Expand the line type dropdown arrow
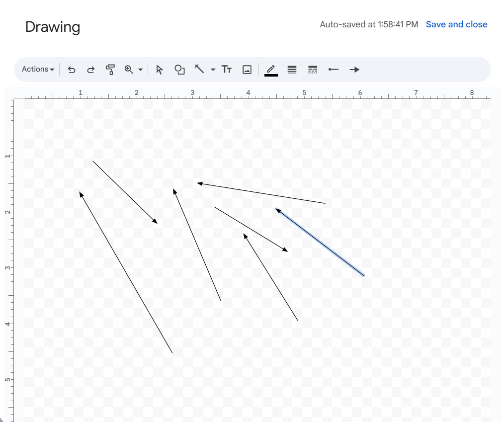504x422 pixels. (213, 70)
